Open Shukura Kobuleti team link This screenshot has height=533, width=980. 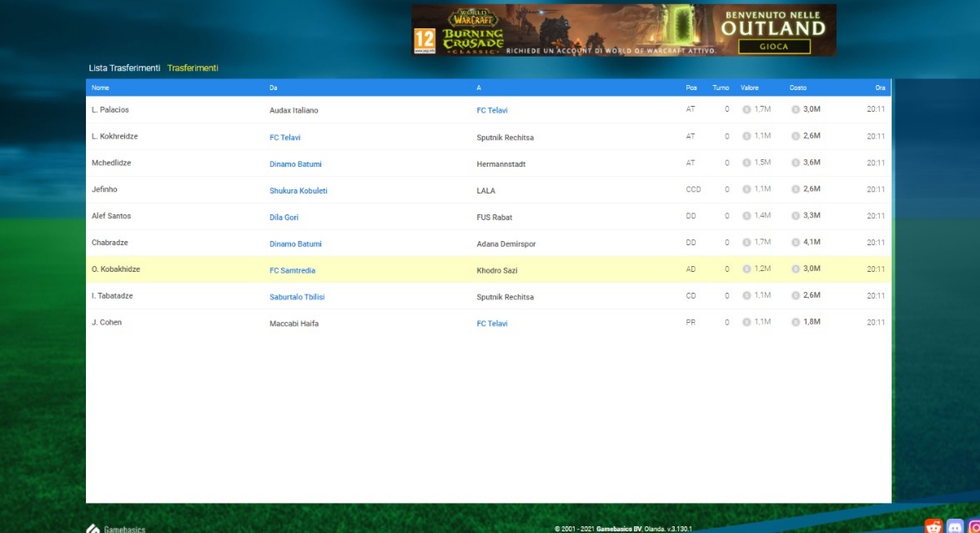tap(298, 191)
